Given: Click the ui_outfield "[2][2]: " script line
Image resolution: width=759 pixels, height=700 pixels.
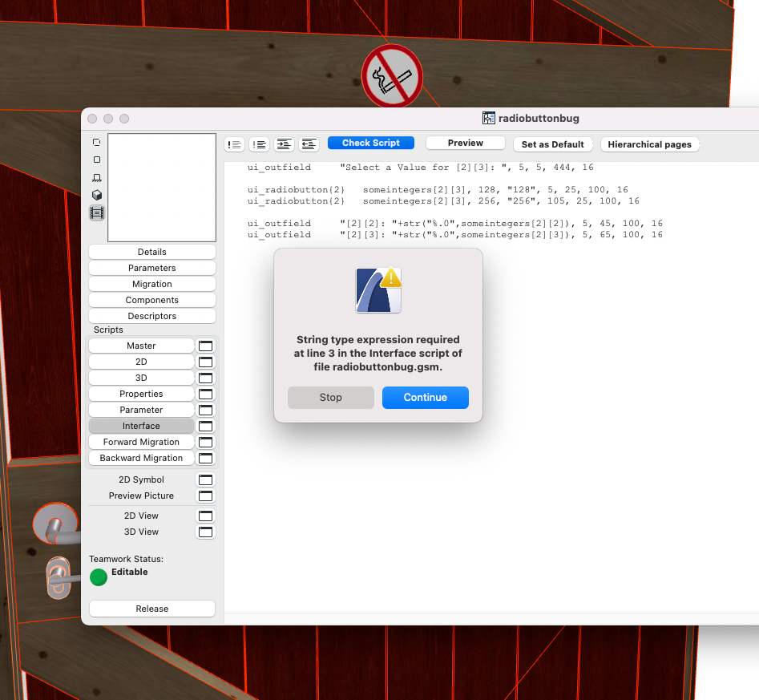Looking at the screenshot, I should 455,224.
